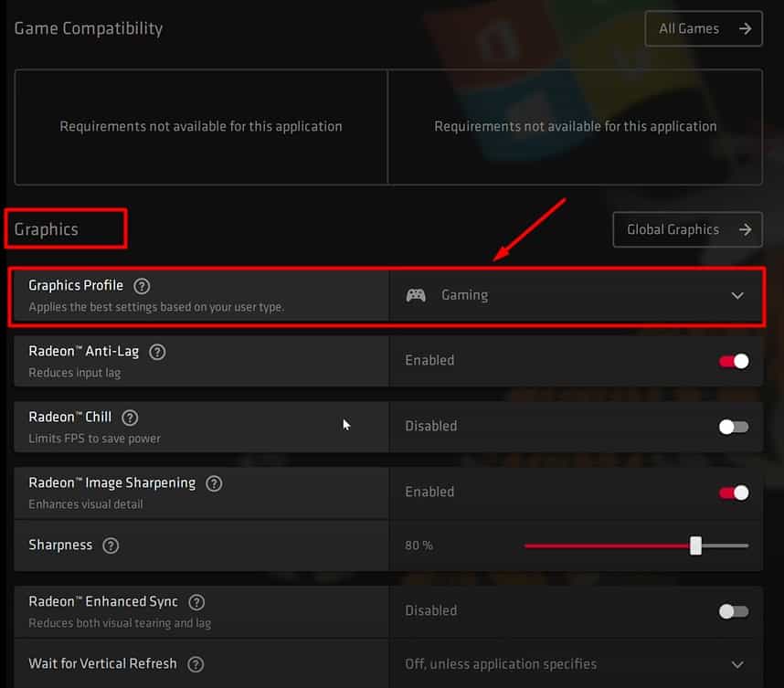Click the Radeon Anti-Lag Enabled status text
Screen dimensions: 784x688
coord(429,361)
